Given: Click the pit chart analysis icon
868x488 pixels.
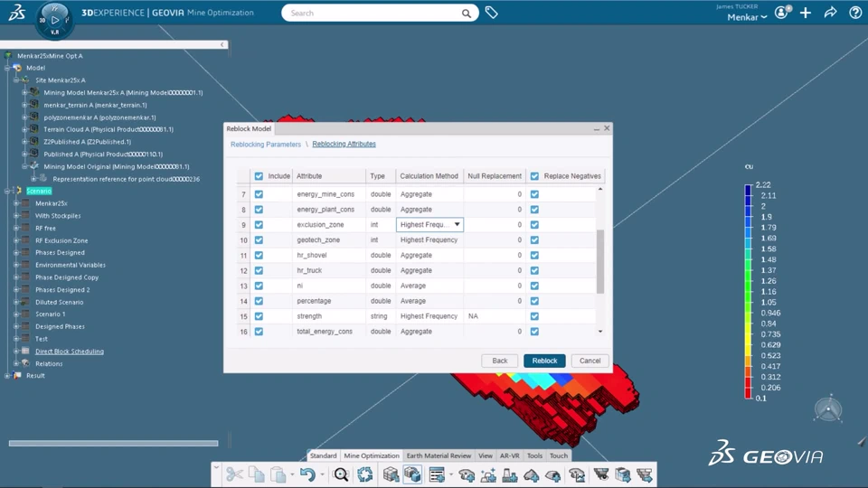Looking at the screenshot, I should click(577, 474).
